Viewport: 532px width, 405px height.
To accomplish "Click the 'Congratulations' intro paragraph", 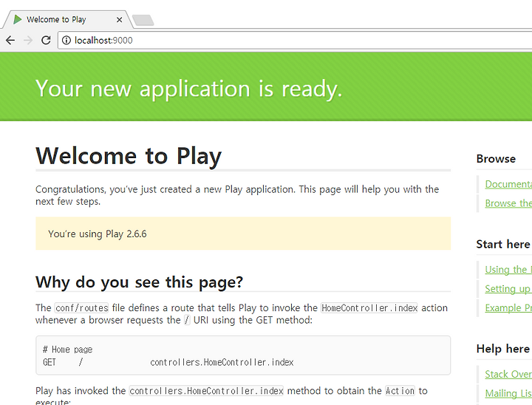I will 237,195.
